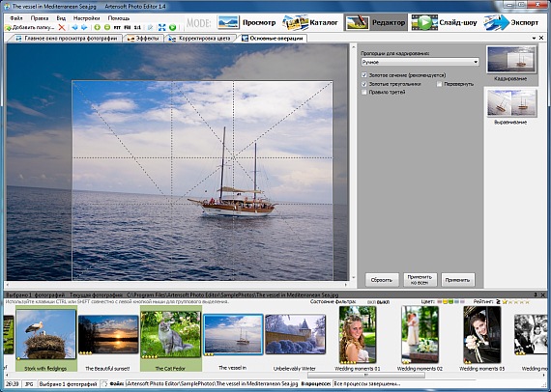This screenshot has height=392, width=551.
Task: Close the thumbnail panel
Action: pos(543,294)
